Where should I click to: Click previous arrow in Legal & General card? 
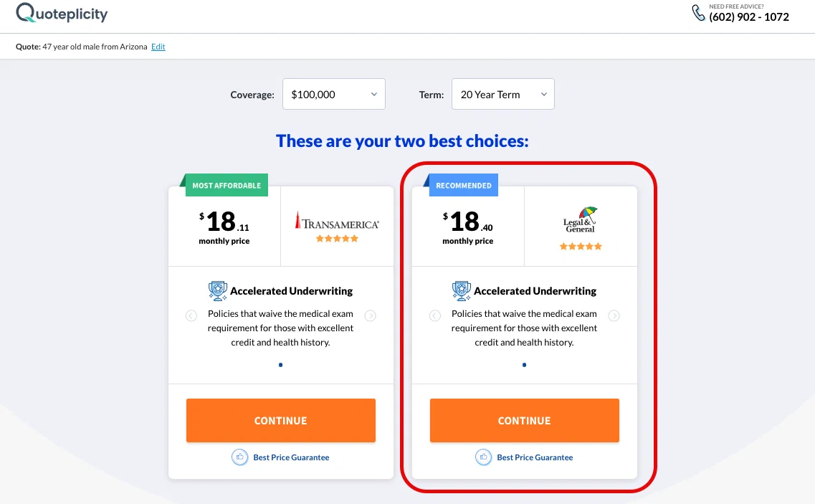tap(435, 315)
